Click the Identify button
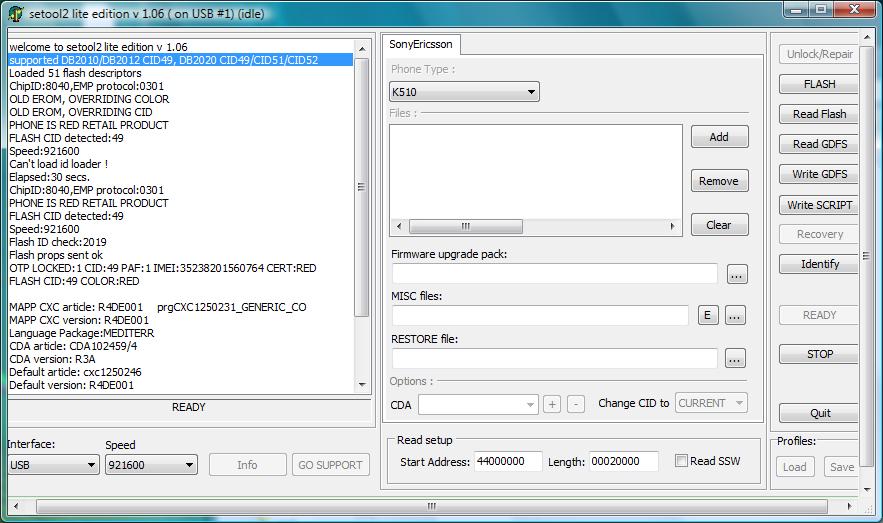 point(819,264)
